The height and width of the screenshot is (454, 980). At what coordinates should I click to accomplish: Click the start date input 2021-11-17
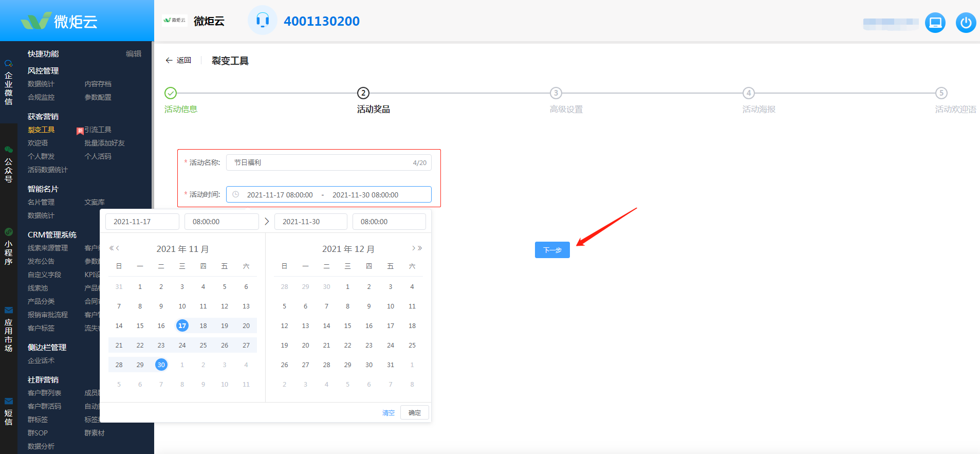coord(142,222)
